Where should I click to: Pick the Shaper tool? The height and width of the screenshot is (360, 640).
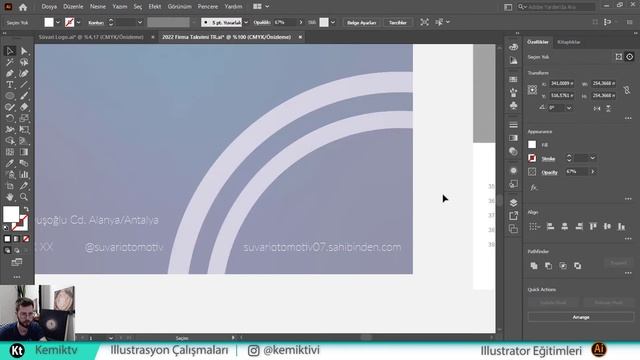point(10,107)
